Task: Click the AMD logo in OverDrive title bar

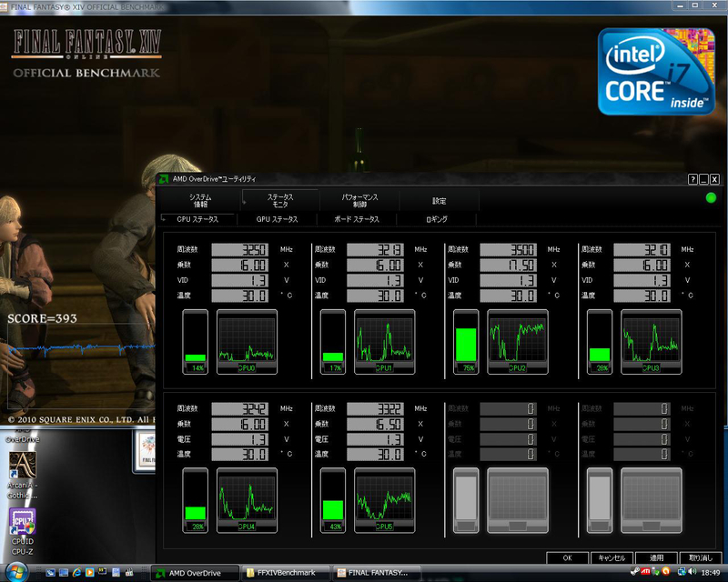Action: 164,178
